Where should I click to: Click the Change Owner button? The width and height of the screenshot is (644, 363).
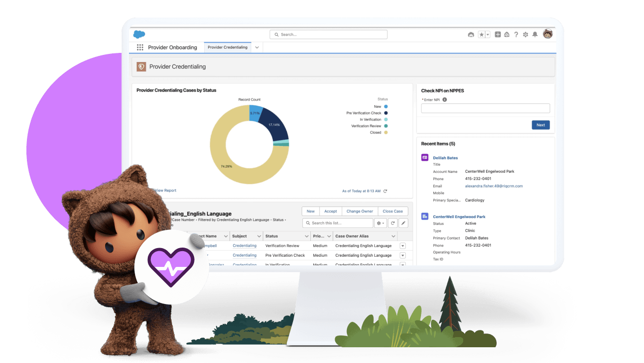360,211
